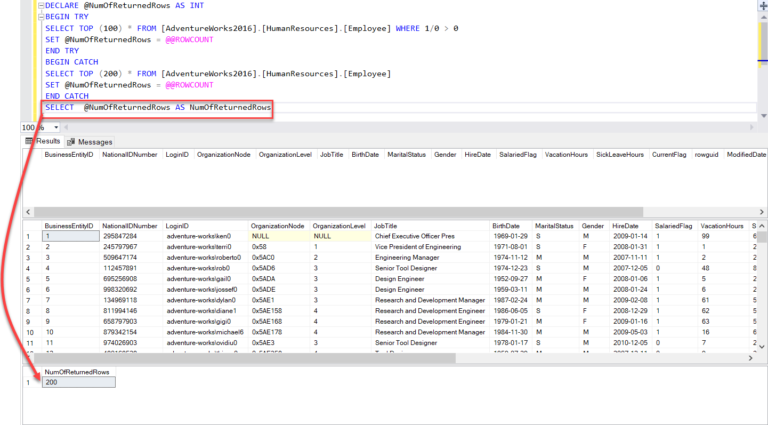
Task: Select the adventure-works\terri0 LoginID cell
Action: click(x=206, y=247)
